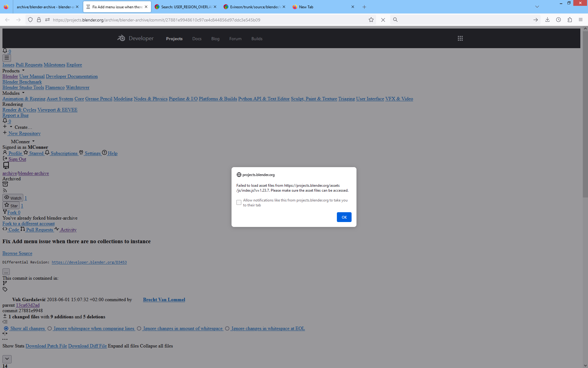
Task: Open the developer.blender.org/D3453 link
Action: [89, 262]
